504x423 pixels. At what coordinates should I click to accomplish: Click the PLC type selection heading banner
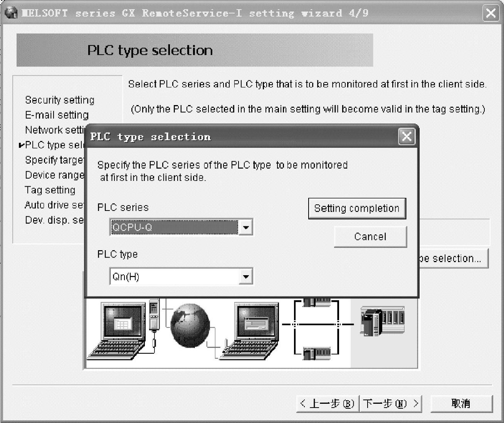click(195, 50)
